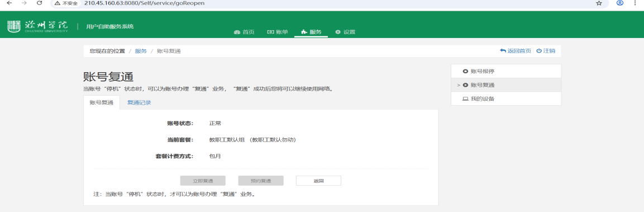Click the 不安全 security warning indicator

tap(66, 3)
